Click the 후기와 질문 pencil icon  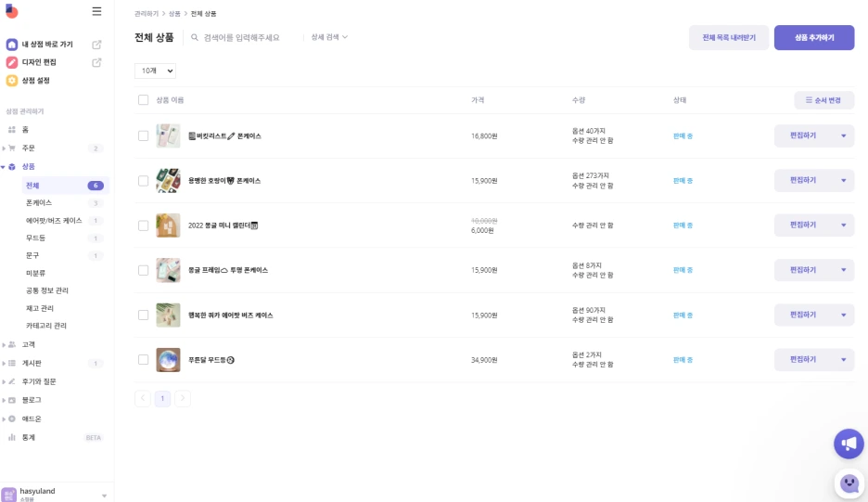tap(12, 381)
